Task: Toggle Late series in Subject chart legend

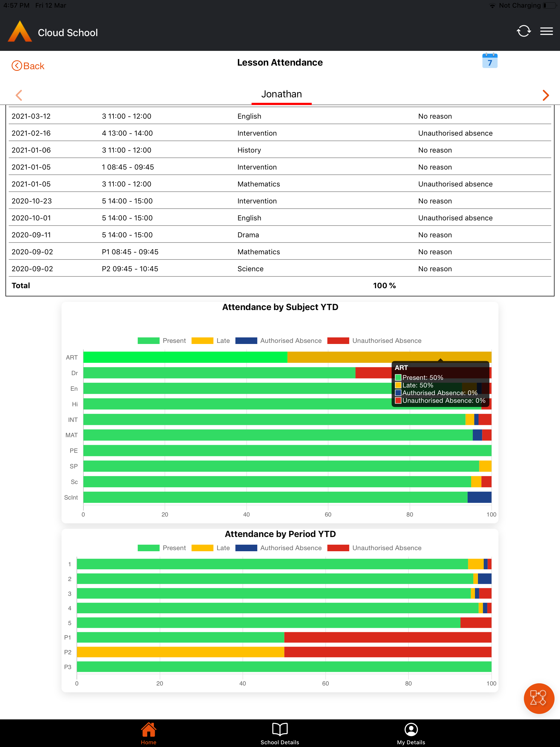Action: click(x=211, y=340)
